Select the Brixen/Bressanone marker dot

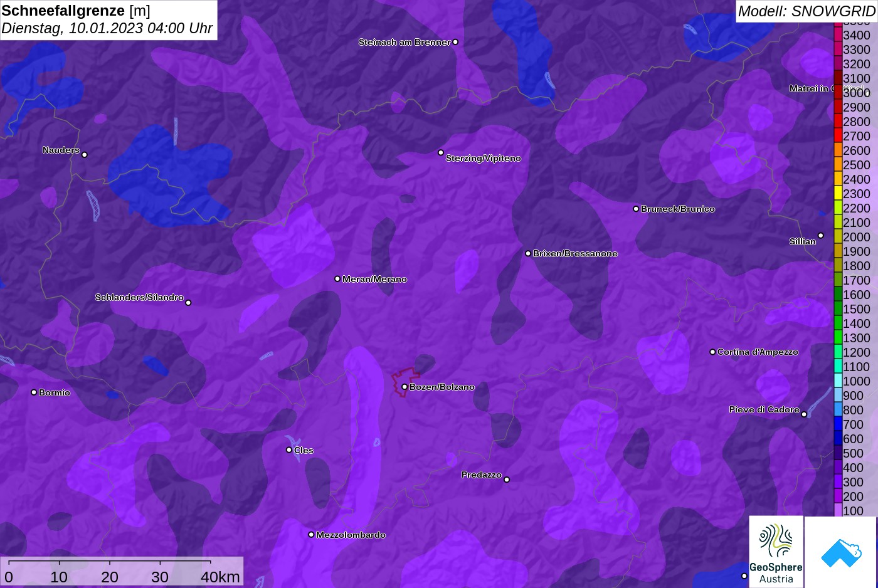point(528,253)
